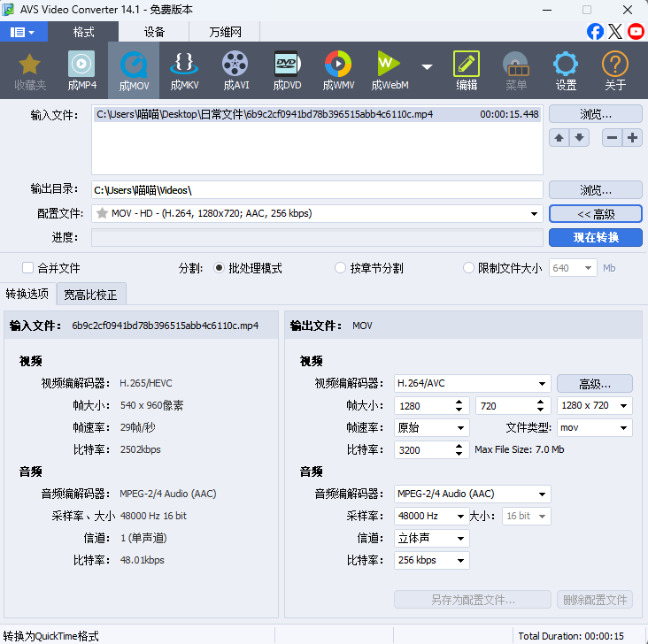Switch to the 设备 tab
The height and width of the screenshot is (644, 648).
click(x=154, y=32)
